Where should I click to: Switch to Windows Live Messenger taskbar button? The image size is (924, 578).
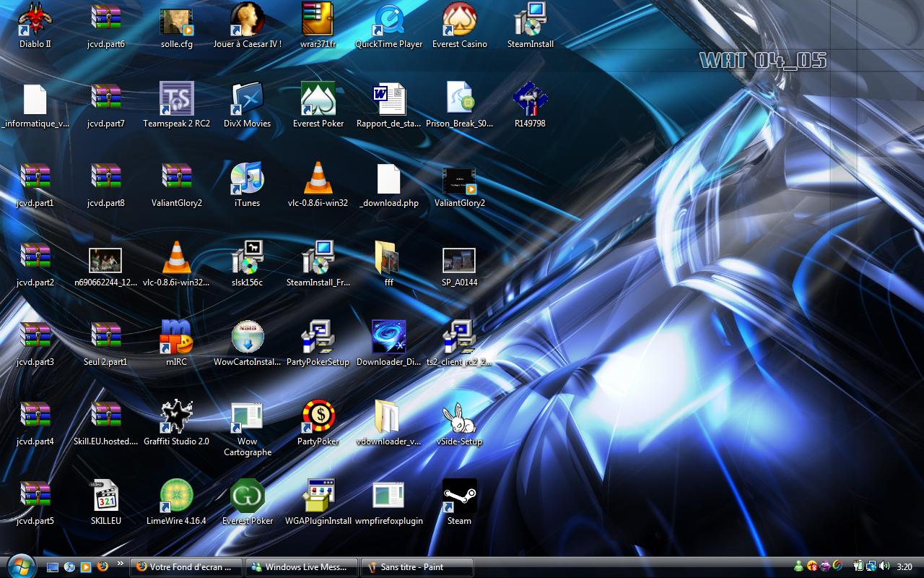coord(301,567)
